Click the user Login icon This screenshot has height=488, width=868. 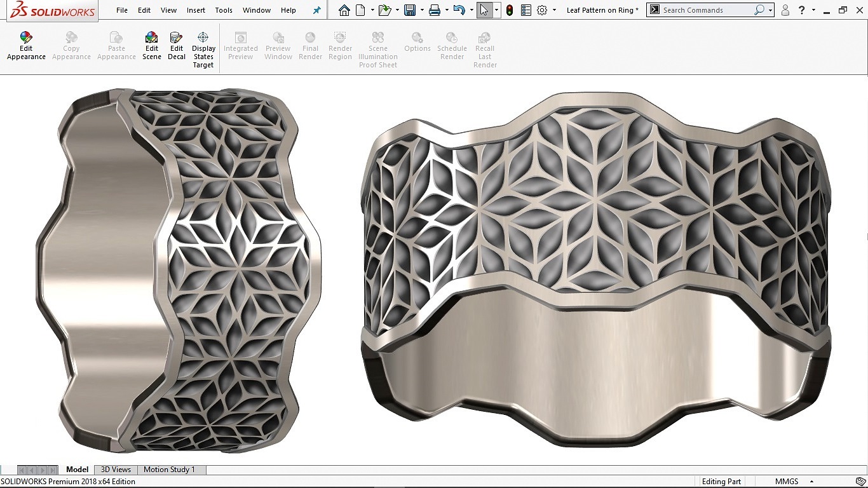[x=785, y=10]
